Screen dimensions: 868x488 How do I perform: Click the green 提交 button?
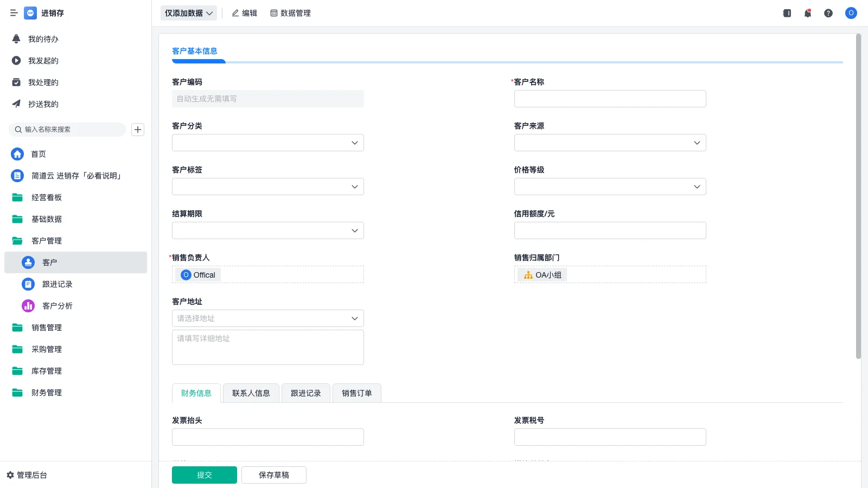205,475
